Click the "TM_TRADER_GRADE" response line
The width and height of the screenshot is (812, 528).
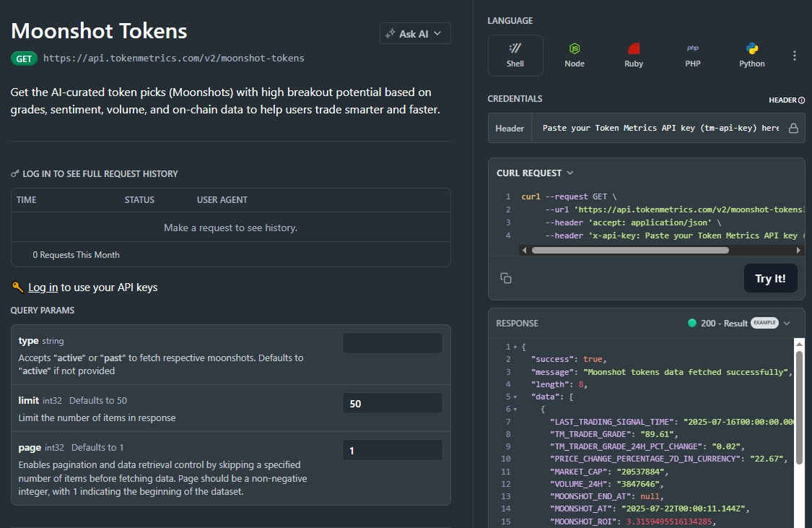pos(613,434)
